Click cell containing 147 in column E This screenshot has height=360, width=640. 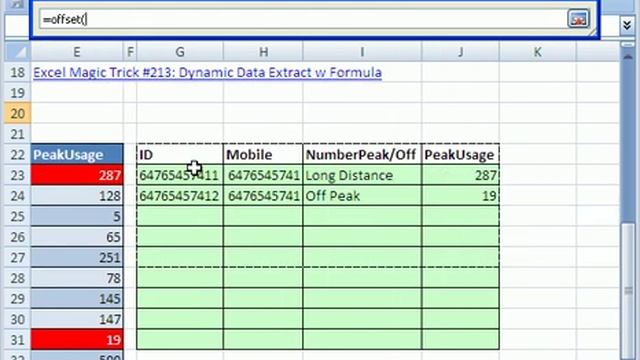point(77,319)
